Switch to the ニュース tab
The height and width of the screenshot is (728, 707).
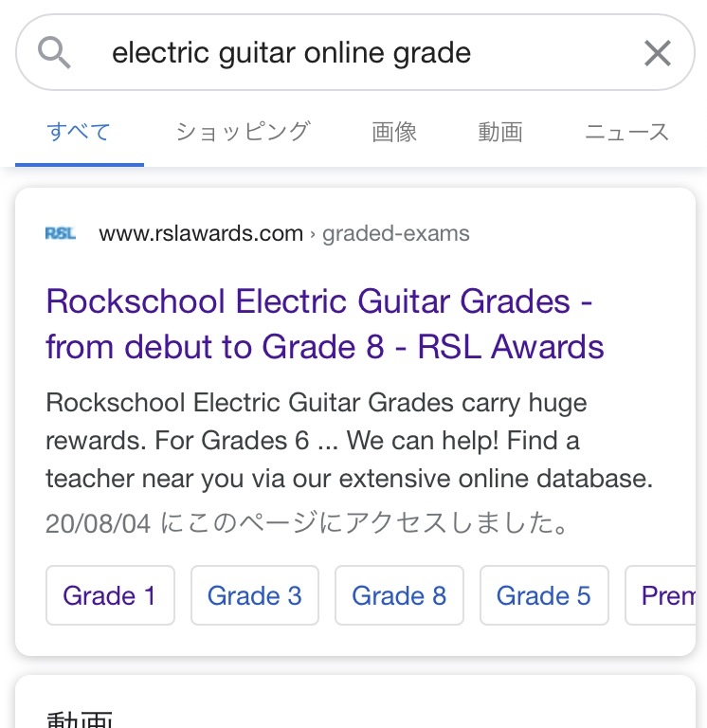[x=626, y=133]
